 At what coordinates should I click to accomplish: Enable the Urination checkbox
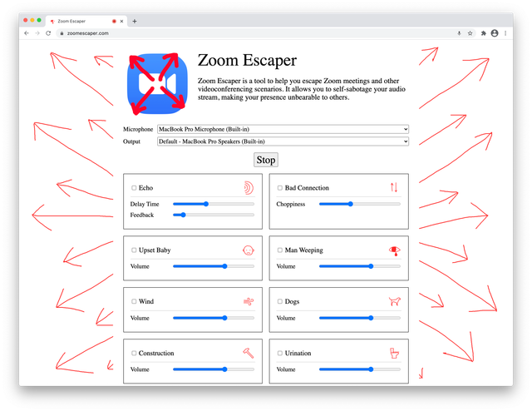click(280, 353)
